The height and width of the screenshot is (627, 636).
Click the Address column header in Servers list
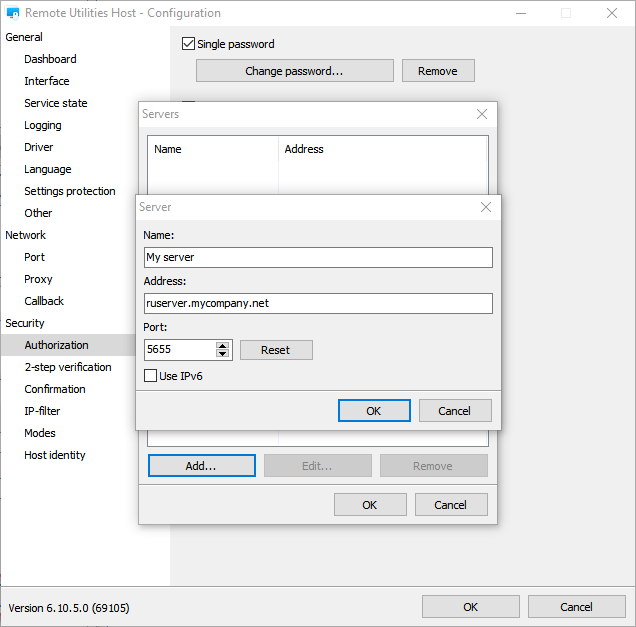tap(382, 149)
